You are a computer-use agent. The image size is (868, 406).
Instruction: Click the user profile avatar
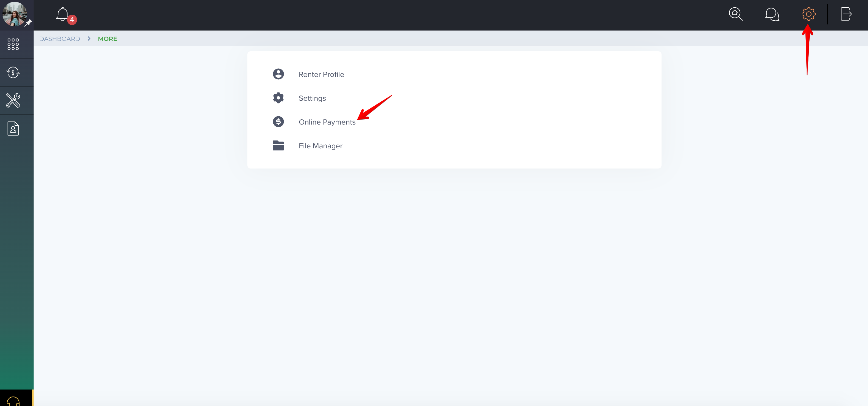tap(14, 14)
